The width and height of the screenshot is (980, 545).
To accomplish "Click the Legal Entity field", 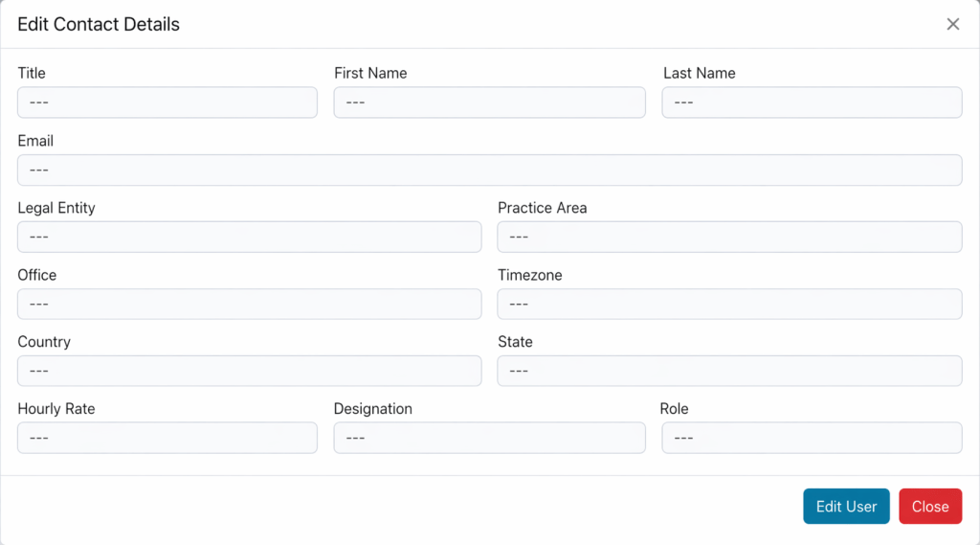I will coord(249,237).
